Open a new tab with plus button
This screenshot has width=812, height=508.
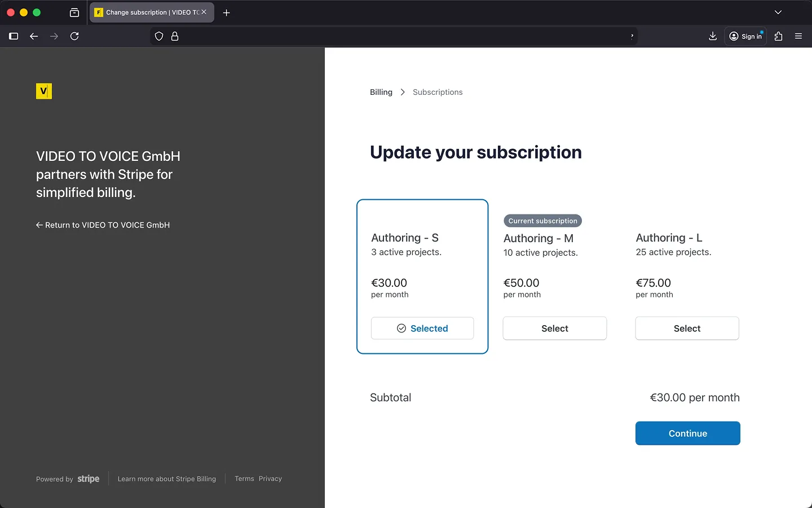pyautogui.click(x=227, y=12)
